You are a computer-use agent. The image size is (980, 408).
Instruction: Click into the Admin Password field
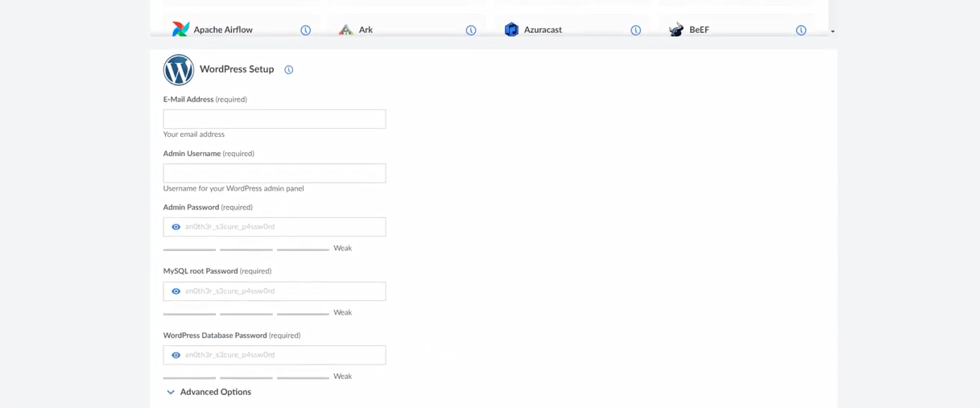tap(275, 227)
